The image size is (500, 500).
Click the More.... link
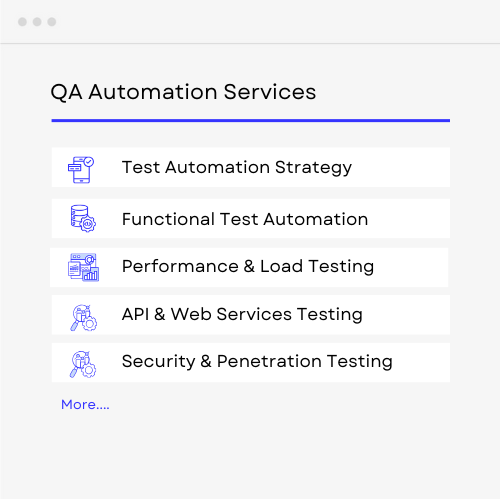click(x=85, y=404)
